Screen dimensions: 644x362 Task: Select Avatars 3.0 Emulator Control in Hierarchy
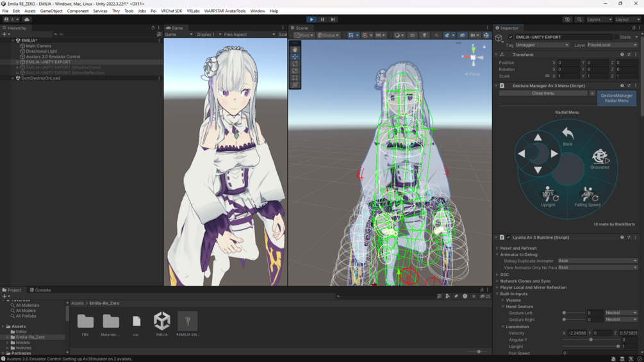(x=53, y=56)
